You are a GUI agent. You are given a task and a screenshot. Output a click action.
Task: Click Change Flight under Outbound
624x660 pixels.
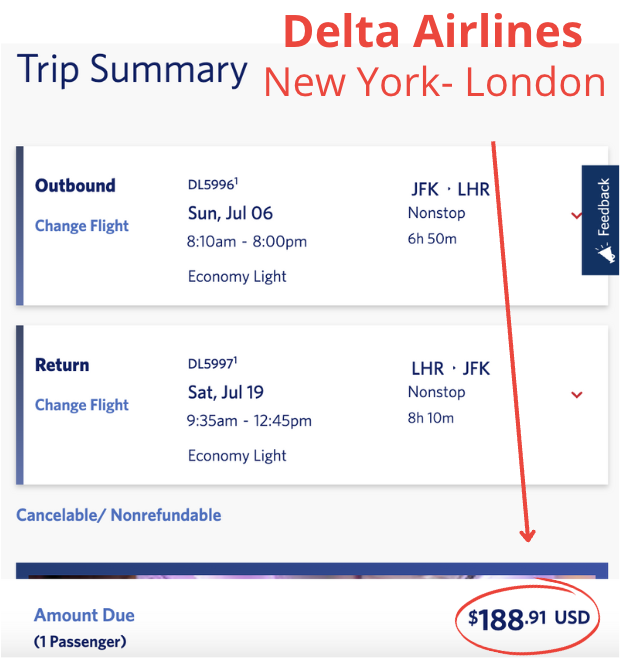82,226
